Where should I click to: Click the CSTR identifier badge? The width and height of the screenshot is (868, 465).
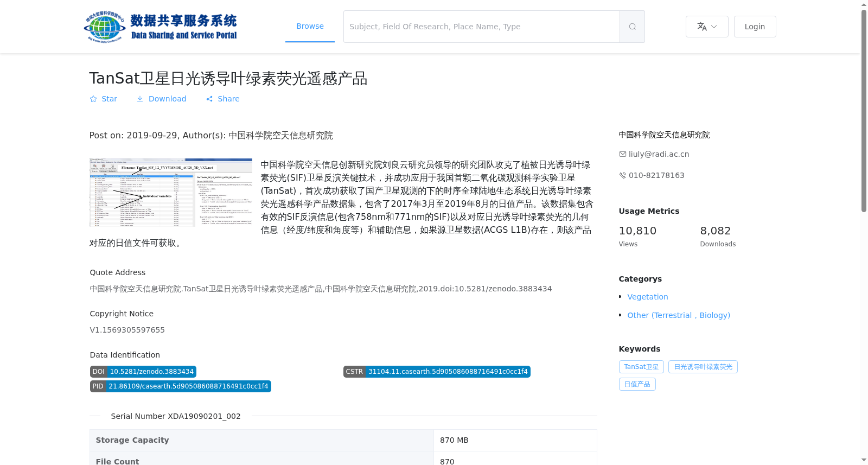437,372
